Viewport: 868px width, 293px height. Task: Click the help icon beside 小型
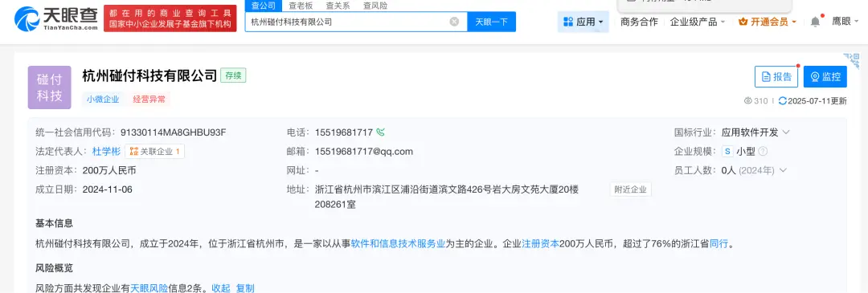[x=763, y=151]
